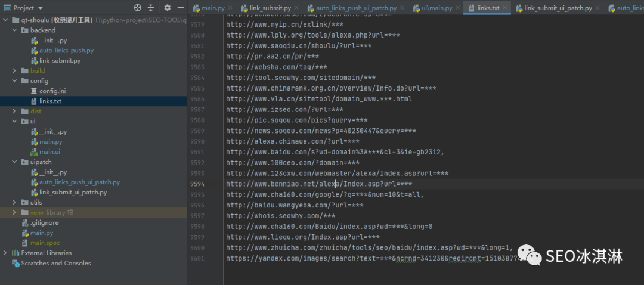644x285 pixels.
Task: Select __init__.py under ui folder
Action: (x=53, y=131)
